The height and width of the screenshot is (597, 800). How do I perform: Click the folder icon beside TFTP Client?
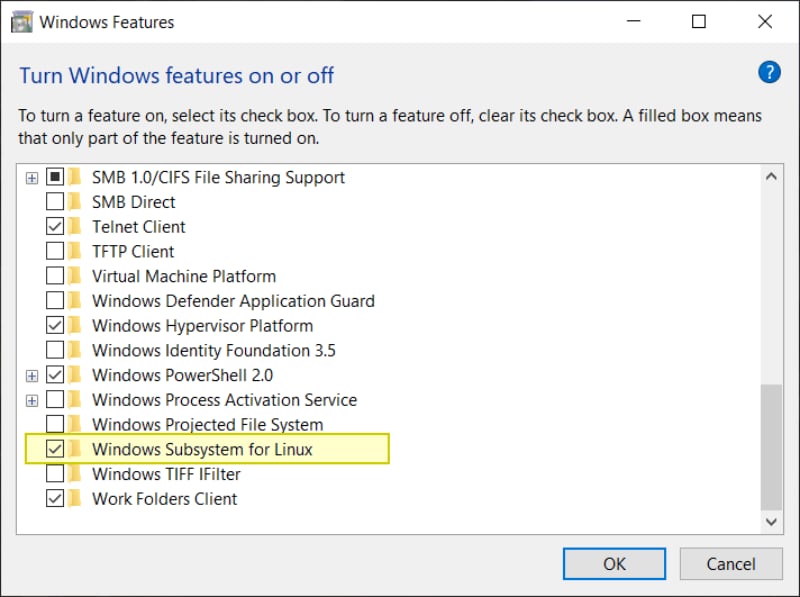coord(74,251)
